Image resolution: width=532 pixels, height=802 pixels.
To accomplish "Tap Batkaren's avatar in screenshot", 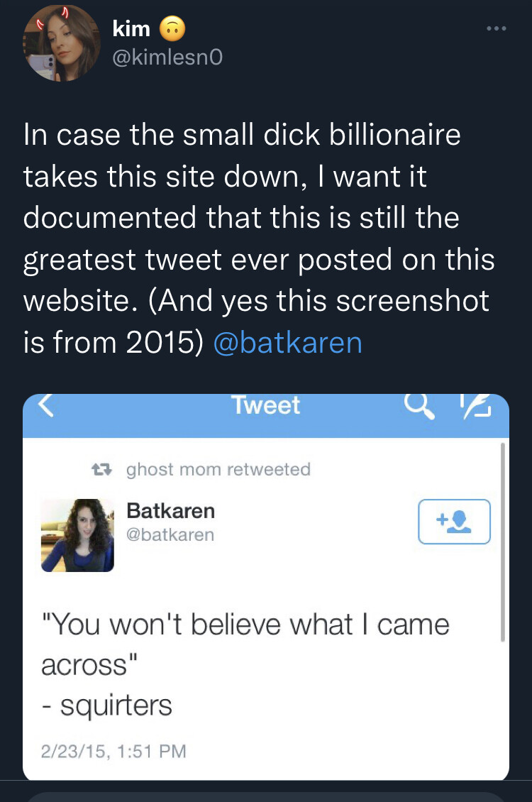I will 78,535.
